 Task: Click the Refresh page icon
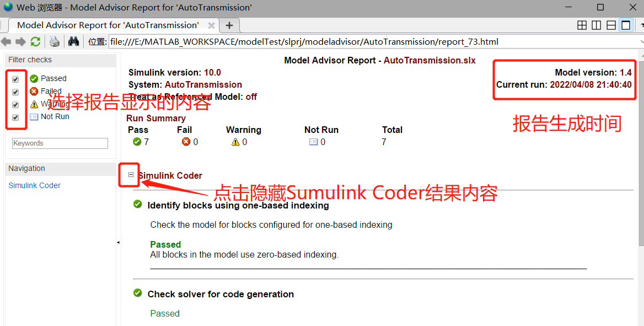tap(35, 41)
